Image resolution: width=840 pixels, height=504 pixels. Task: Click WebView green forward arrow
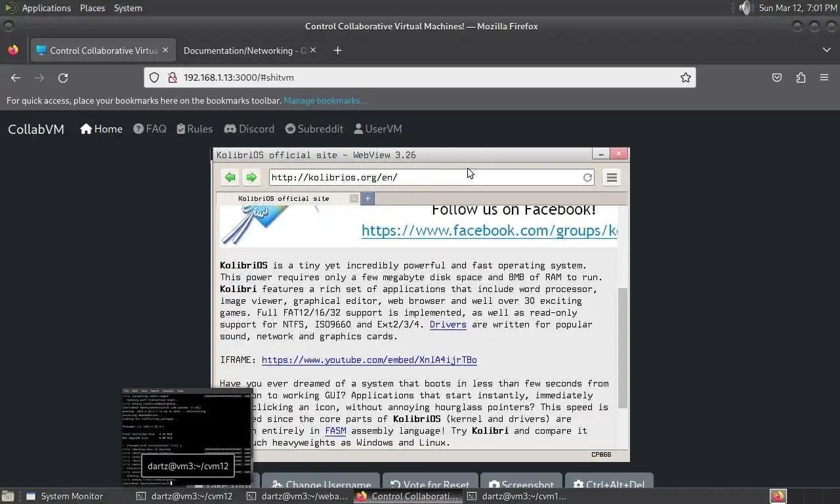pos(251,177)
